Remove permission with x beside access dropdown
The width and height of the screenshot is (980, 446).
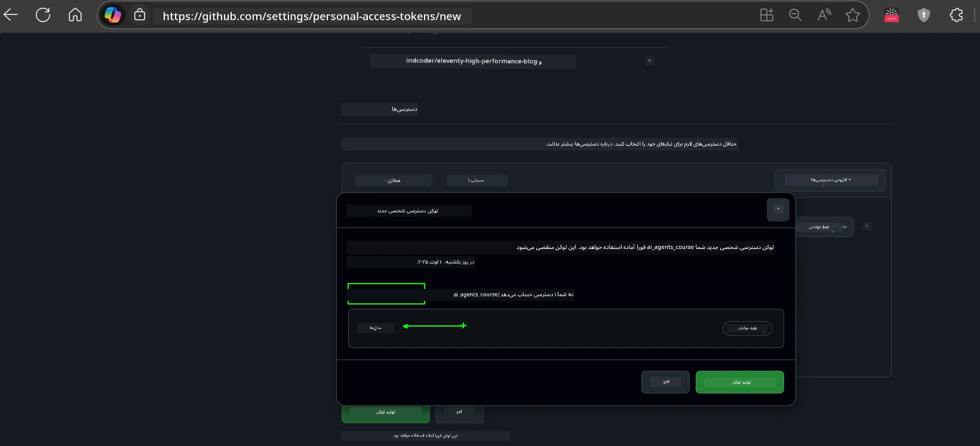click(867, 226)
